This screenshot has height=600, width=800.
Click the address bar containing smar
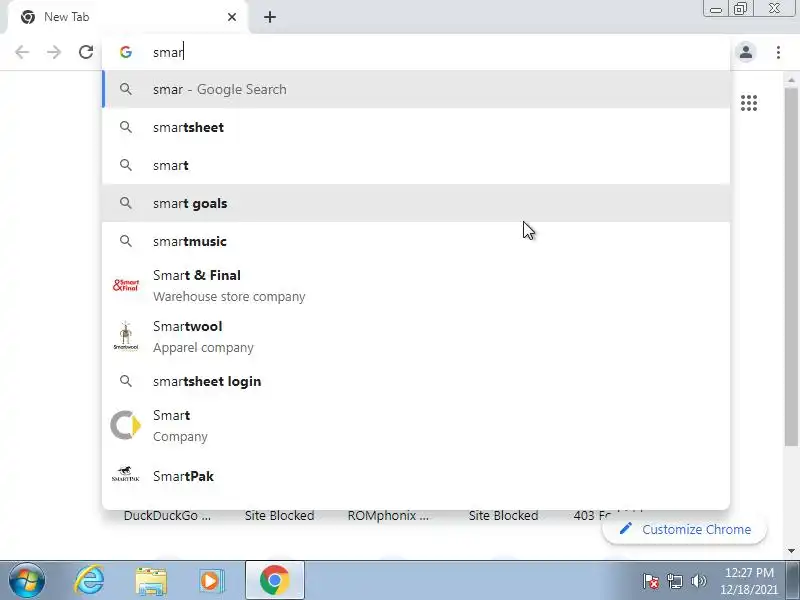pos(416,52)
